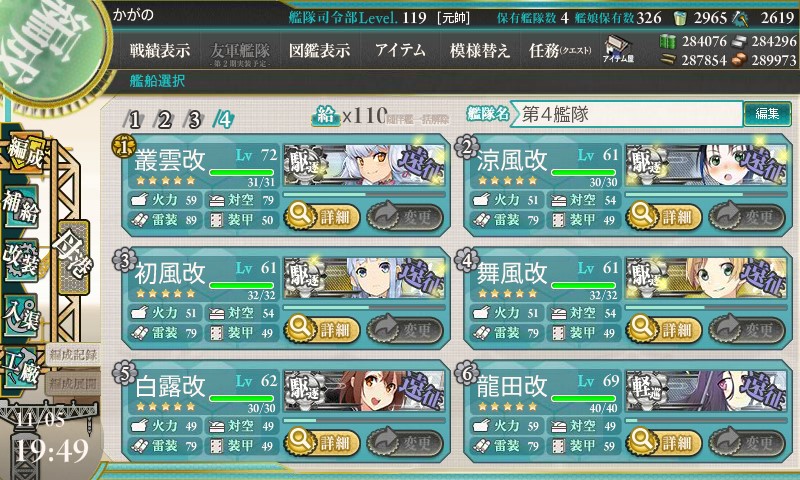Open 詳細 details for 叢雲改
The height and width of the screenshot is (480, 800).
pyautogui.click(x=322, y=217)
